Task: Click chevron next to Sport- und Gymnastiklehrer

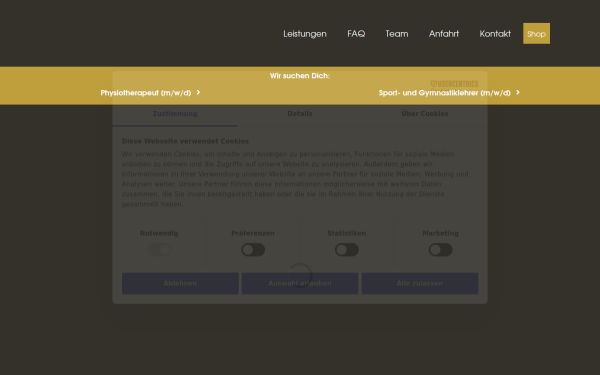Action: [x=518, y=92]
